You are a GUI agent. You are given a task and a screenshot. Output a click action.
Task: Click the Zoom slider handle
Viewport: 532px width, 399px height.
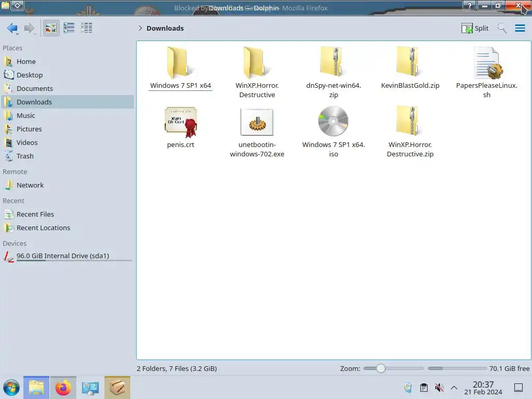tap(381, 368)
